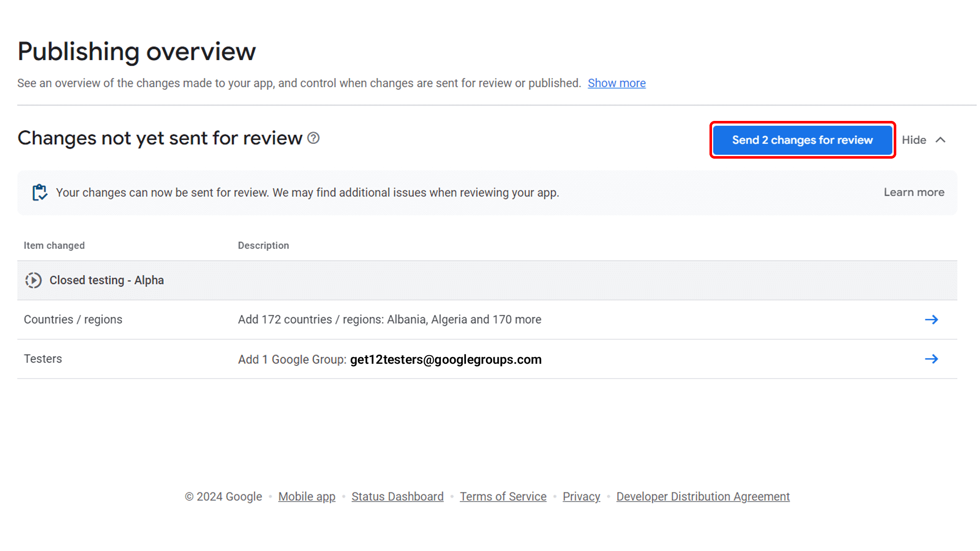The image size is (980, 551).
Task: Click the arrow on the Testers row
Action: pos(932,359)
